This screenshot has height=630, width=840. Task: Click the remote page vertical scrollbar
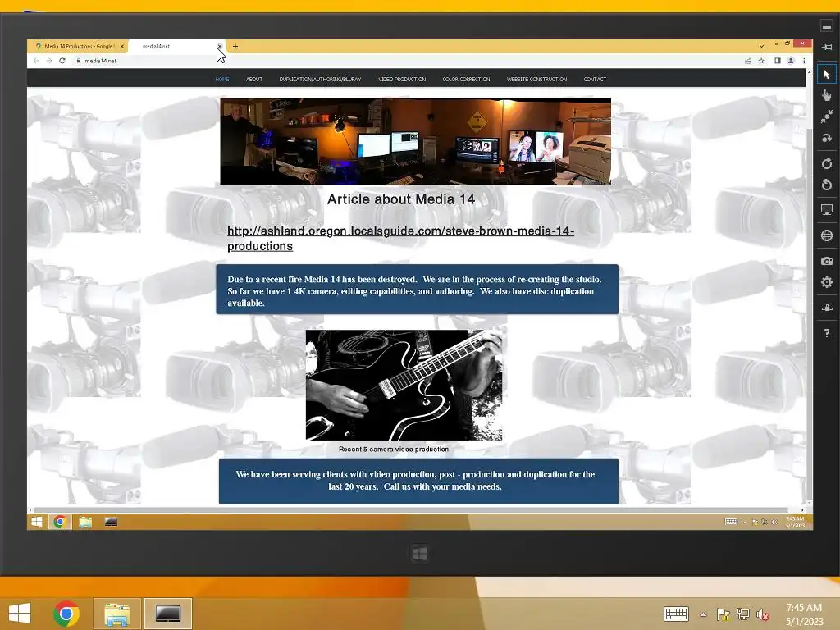[x=809, y=313]
